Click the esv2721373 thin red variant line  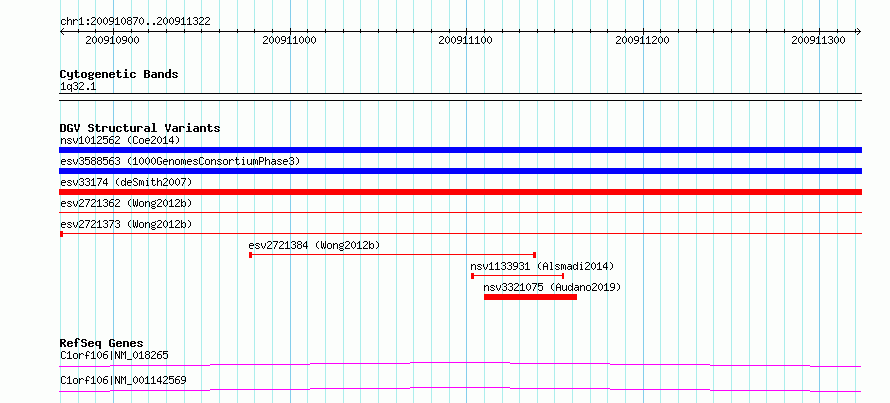coord(460,233)
